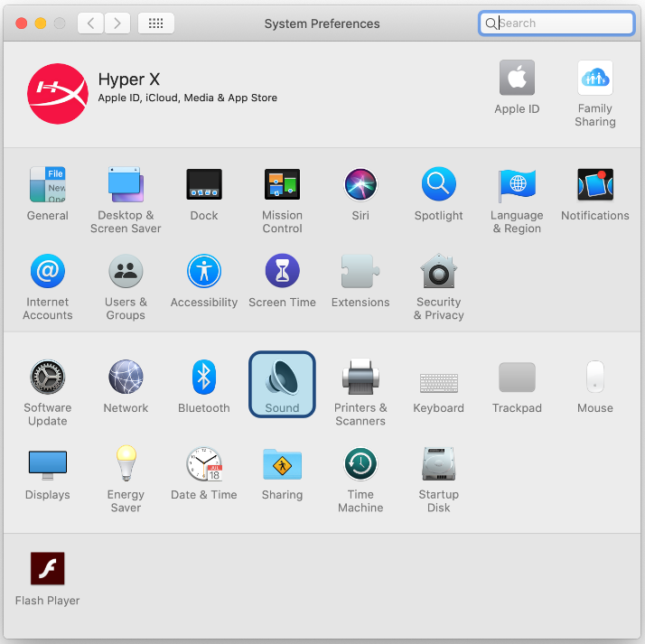This screenshot has width=645, height=644.
Task: Click the forward navigation arrow
Action: [117, 23]
